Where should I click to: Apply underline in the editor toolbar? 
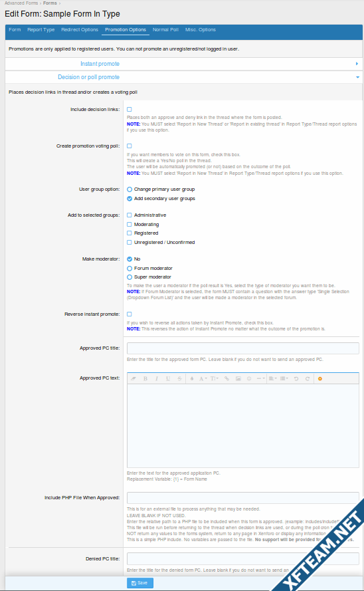pyautogui.click(x=168, y=378)
